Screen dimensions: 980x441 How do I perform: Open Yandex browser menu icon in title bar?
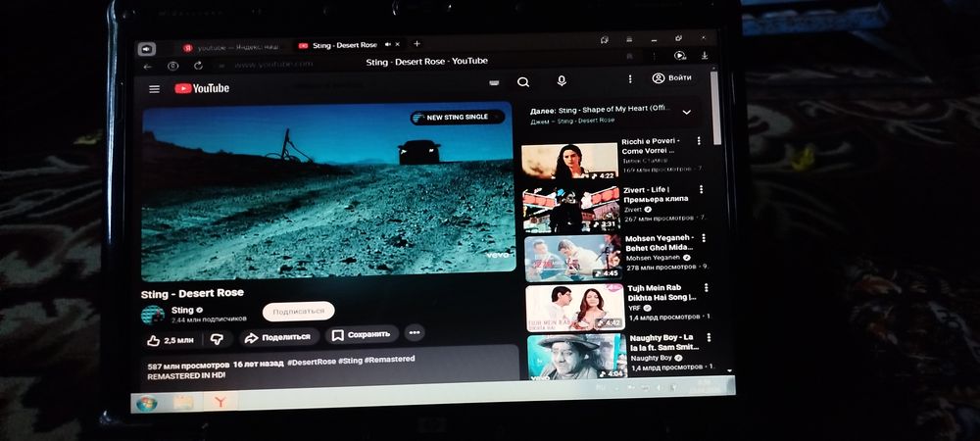[x=630, y=39]
